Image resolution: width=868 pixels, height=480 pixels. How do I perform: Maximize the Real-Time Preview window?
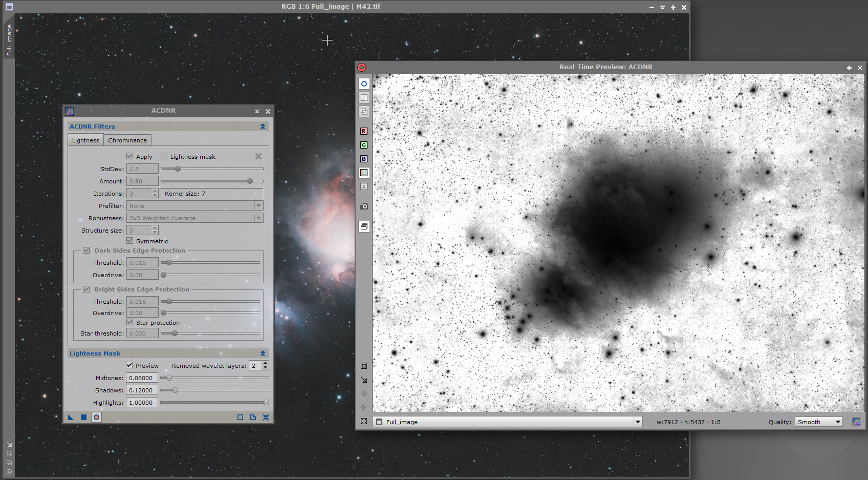pyautogui.click(x=849, y=68)
